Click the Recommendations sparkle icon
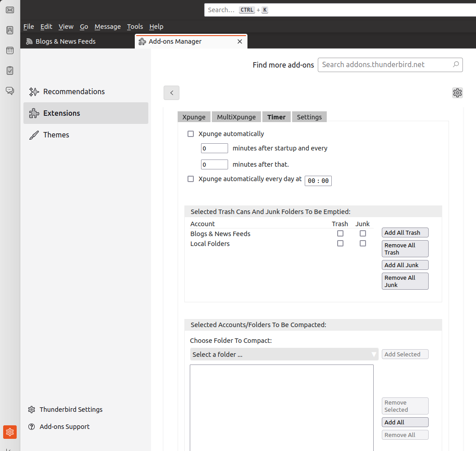The height and width of the screenshot is (451, 476). tap(34, 91)
